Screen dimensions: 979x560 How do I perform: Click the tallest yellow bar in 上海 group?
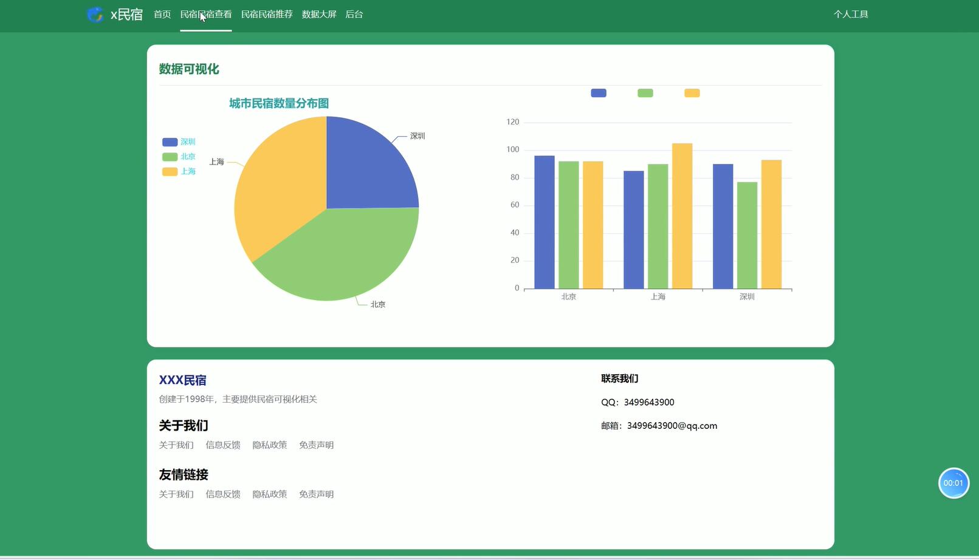pyautogui.click(x=682, y=216)
